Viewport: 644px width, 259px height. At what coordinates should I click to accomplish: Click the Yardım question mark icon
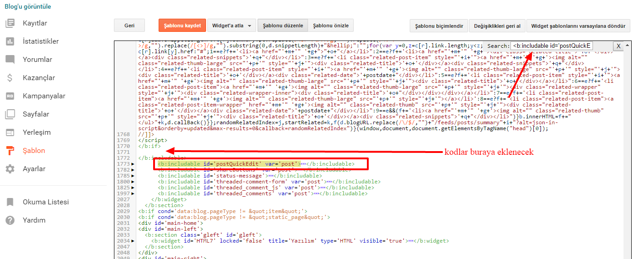10,220
